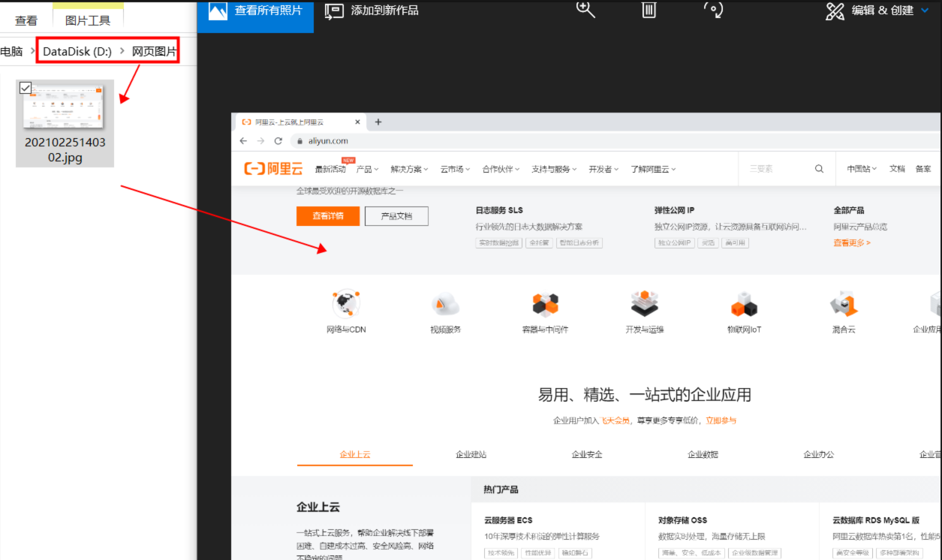The width and height of the screenshot is (942, 560).
Task: Click the 容器与中间件 cubes icon
Action: (546, 304)
